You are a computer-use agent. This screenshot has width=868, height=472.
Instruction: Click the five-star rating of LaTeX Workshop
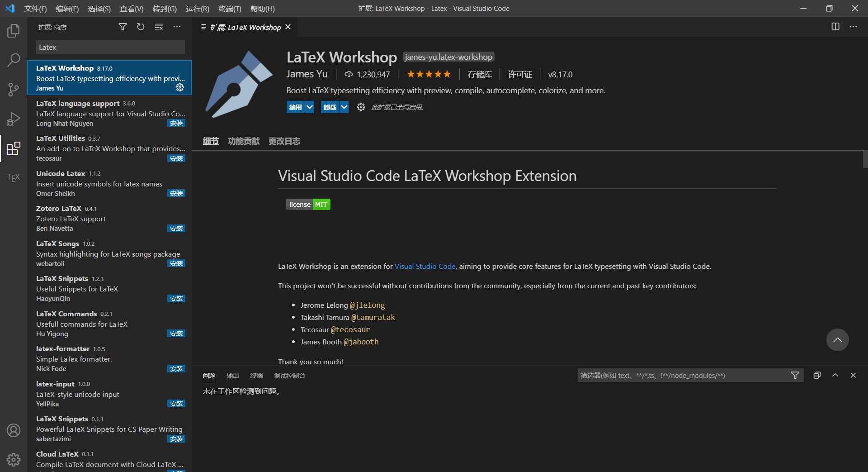pyautogui.click(x=429, y=74)
